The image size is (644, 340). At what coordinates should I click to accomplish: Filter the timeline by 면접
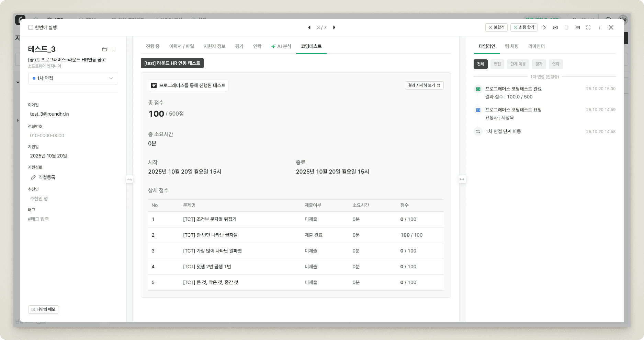click(x=497, y=64)
